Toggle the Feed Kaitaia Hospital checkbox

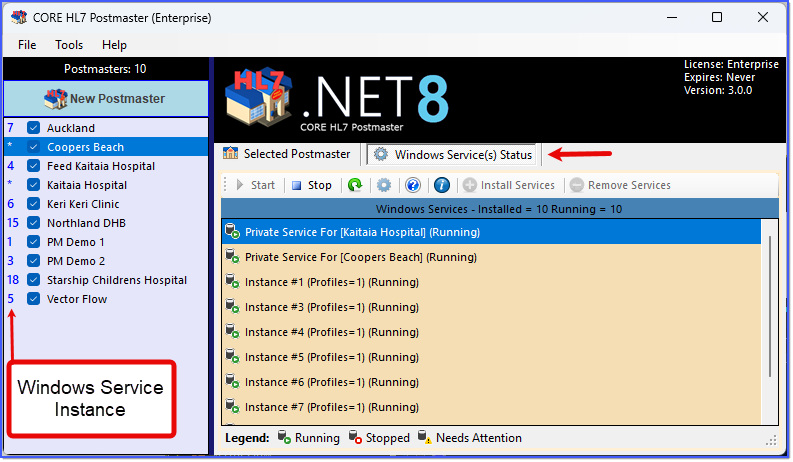(33, 166)
